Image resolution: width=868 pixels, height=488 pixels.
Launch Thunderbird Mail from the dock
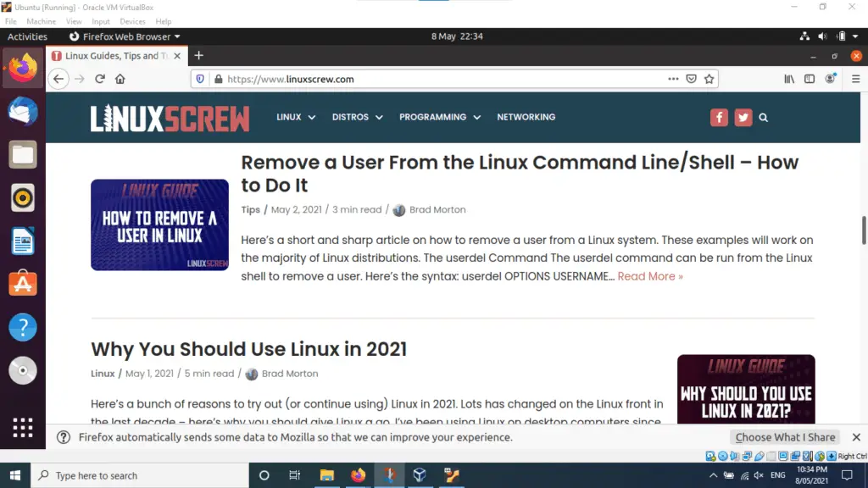[23, 111]
